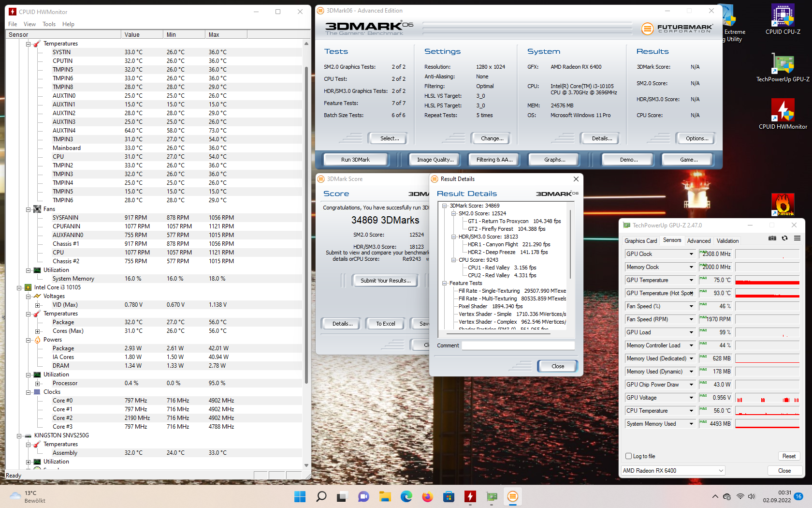Click the Change... button under Settings

coord(492,138)
